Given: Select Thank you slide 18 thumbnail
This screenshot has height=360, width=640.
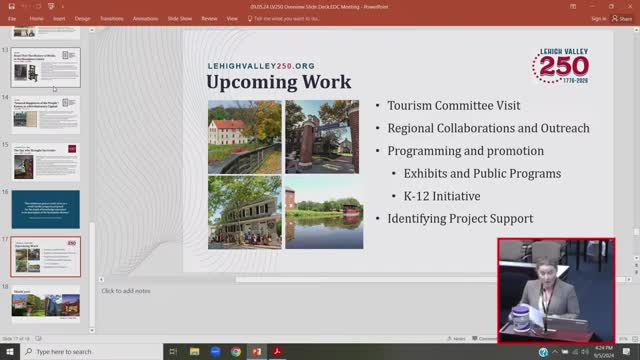Looking at the screenshot, I should pos(46,304).
